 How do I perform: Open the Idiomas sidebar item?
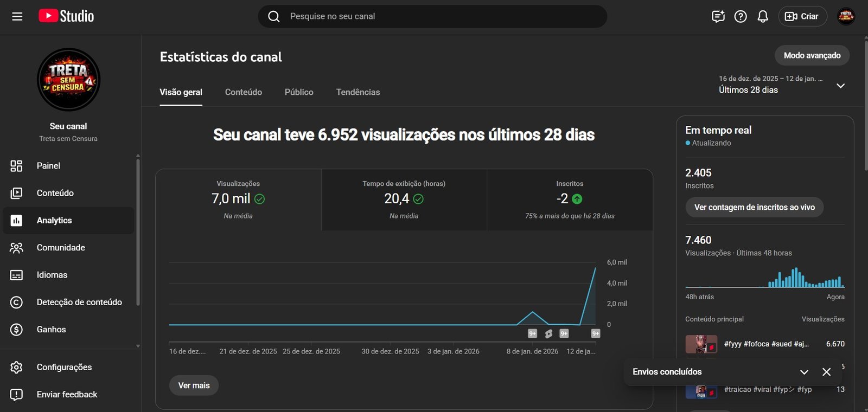pos(68,275)
